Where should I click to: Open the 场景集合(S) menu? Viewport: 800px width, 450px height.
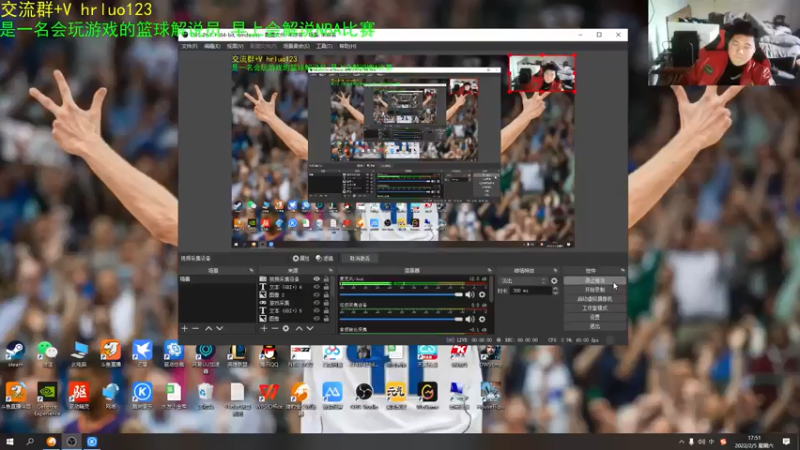(x=296, y=46)
